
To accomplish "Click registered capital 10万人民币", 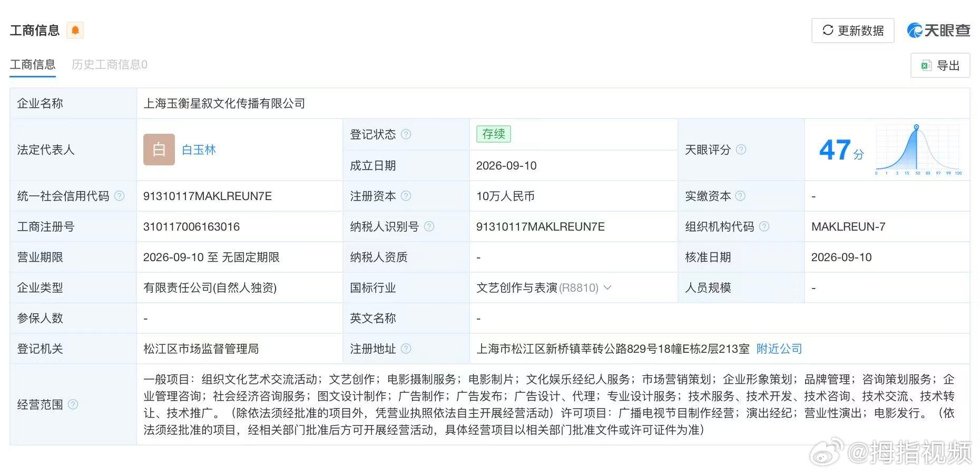I will point(505,196).
